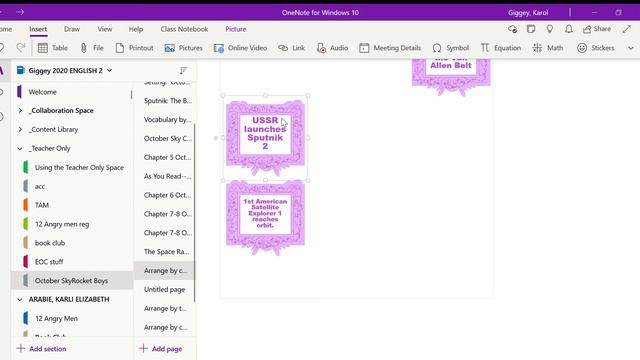Image resolution: width=640 pixels, height=360 pixels.
Task: Insert a Symbol
Action: (451, 48)
